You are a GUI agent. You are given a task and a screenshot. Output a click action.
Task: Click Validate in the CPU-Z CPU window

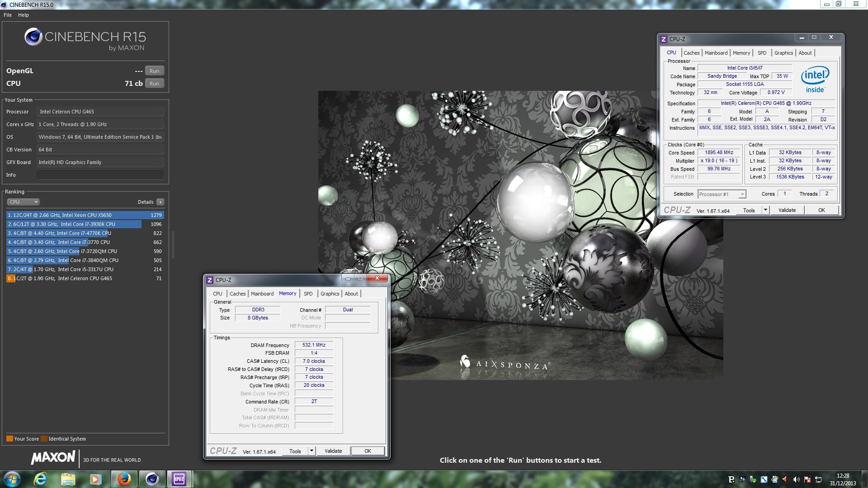(x=787, y=210)
